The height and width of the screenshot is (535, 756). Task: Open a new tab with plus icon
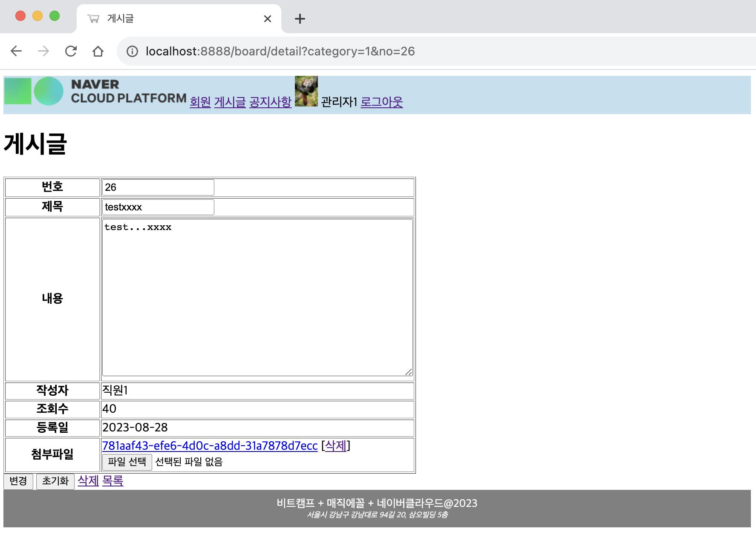300,19
